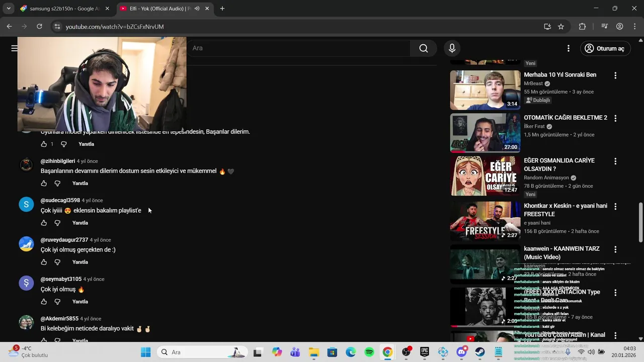Bookmark this page with the star icon
This screenshot has width=644, height=362.
coord(561,27)
